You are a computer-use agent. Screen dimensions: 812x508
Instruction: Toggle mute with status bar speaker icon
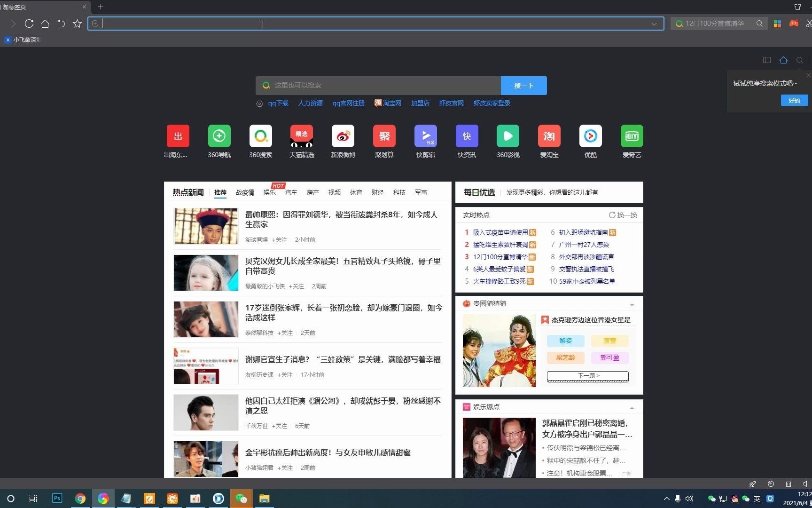[x=806, y=484]
